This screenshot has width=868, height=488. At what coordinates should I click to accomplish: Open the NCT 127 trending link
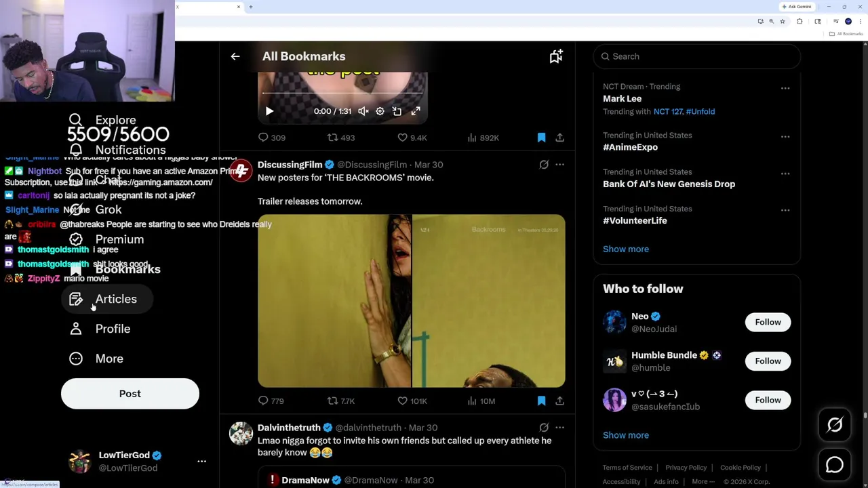[x=668, y=111]
